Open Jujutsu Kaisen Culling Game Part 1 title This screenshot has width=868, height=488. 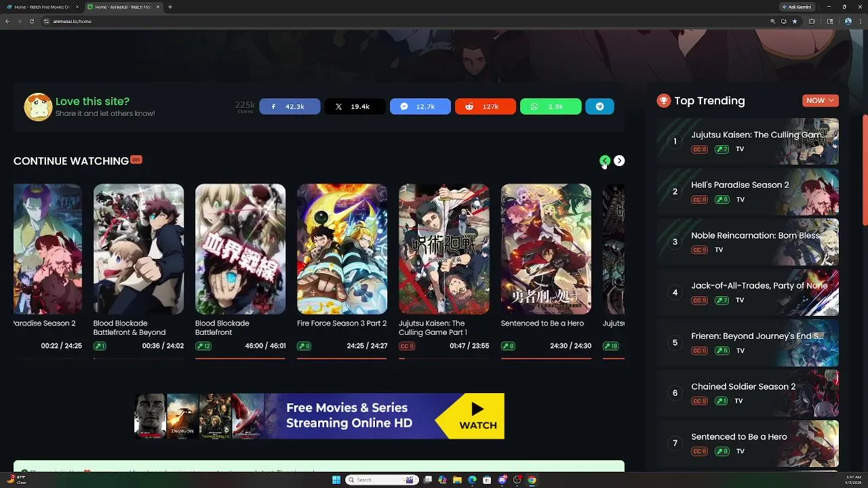click(433, 328)
